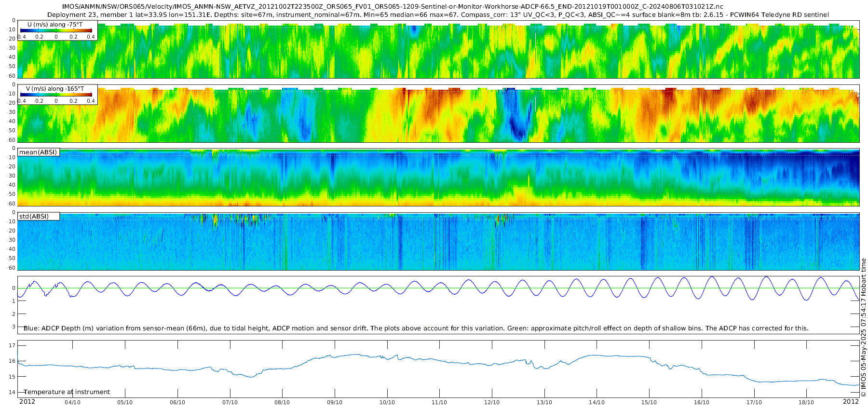Click the blue ADCP depth variation description text
The image size is (868, 410).
pyautogui.click(x=416, y=328)
